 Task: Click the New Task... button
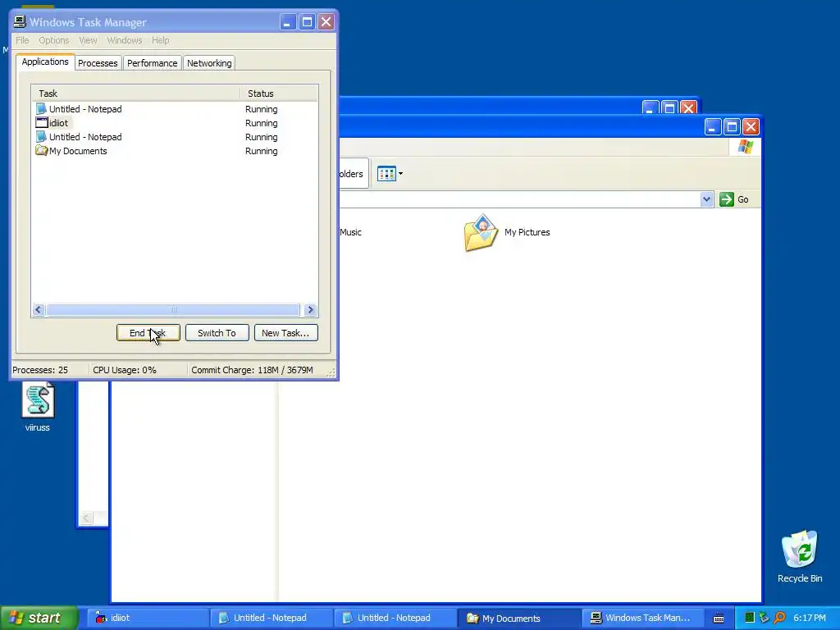tap(285, 333)
